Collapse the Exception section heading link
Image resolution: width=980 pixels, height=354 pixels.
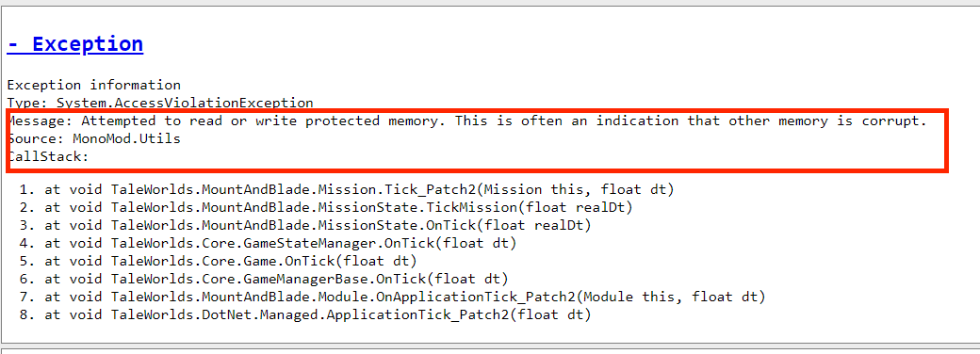(x=75, y=44)
